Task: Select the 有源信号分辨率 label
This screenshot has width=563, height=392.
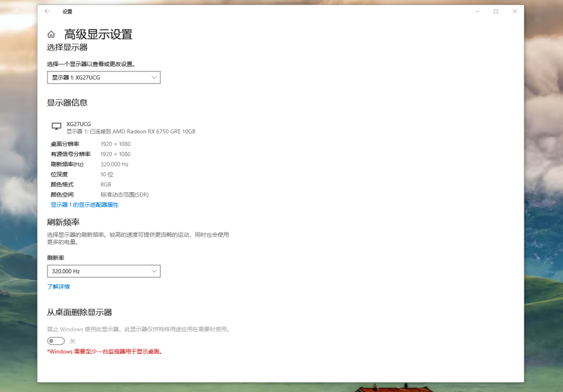Action: point(70,154)
